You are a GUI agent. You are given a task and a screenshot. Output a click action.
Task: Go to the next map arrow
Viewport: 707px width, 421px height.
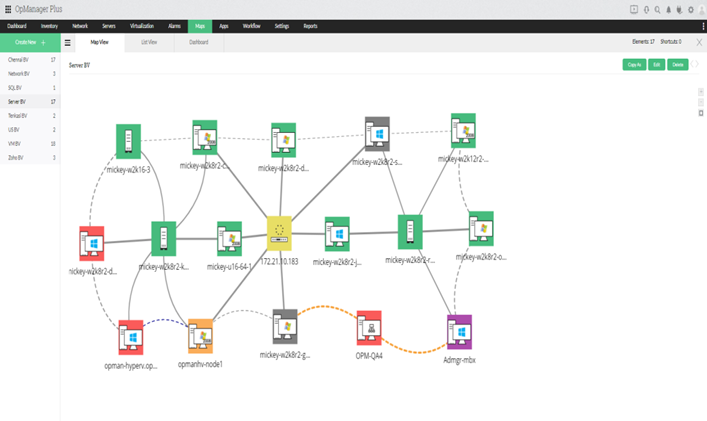697,64
